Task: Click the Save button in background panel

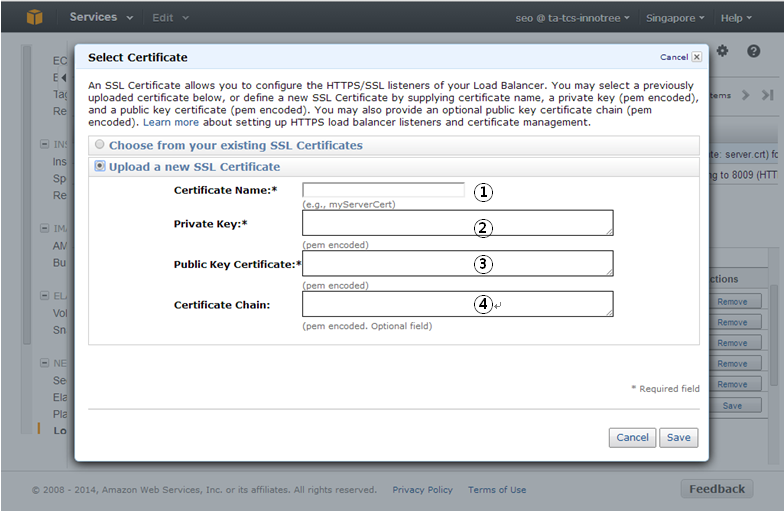Action: click(x=735, y=406)
